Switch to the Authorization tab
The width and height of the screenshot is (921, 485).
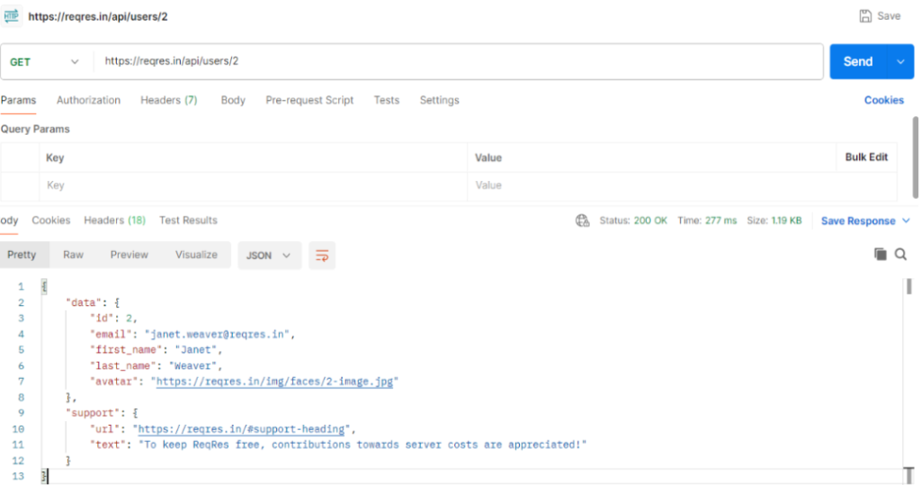(88, 100)
